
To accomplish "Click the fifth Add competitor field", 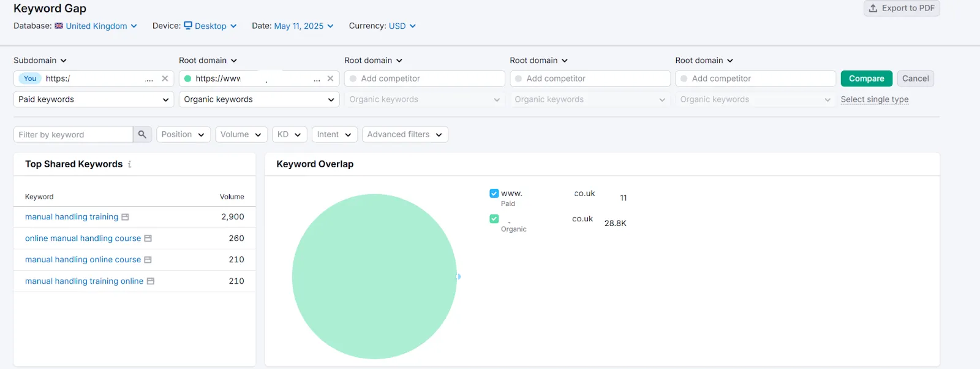I will click(755, 78).
